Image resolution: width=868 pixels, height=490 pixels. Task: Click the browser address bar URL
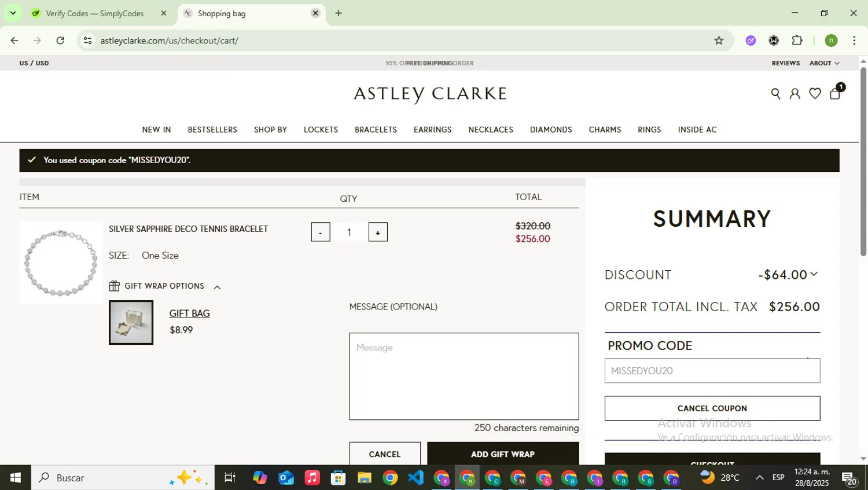coord(170,40)
